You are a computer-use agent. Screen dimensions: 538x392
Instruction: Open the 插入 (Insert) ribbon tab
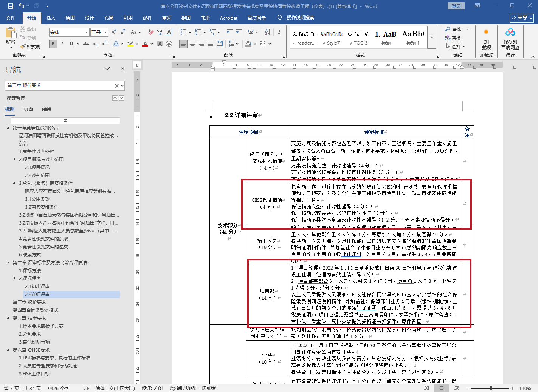pos(51,18)
